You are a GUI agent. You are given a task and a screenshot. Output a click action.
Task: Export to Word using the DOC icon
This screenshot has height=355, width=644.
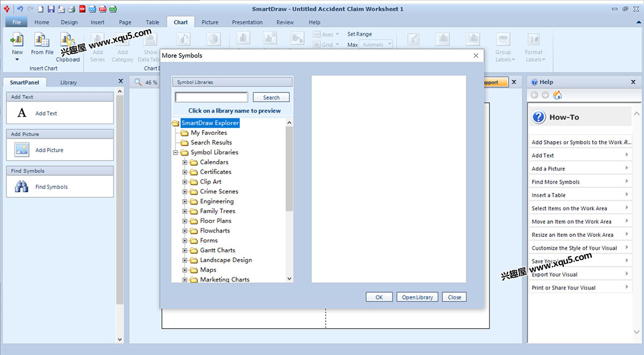click(x=92, y=9)
